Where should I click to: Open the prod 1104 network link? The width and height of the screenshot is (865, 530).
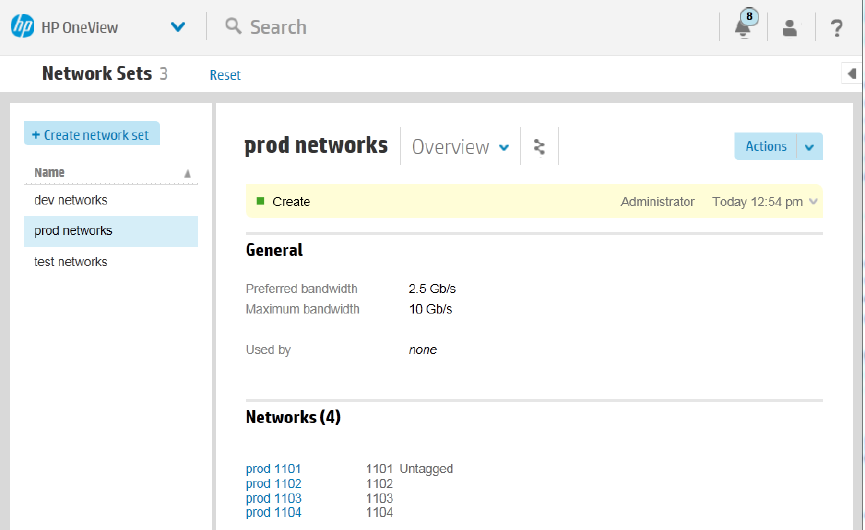click(274, 512)
